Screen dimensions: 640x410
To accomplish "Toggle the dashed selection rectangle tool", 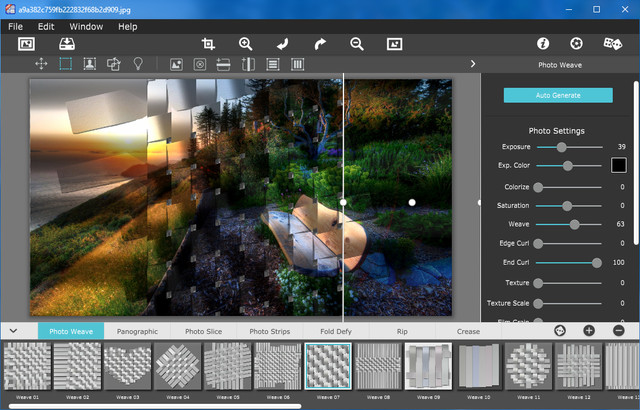I will pyautogui.click(x=65, y=64).
